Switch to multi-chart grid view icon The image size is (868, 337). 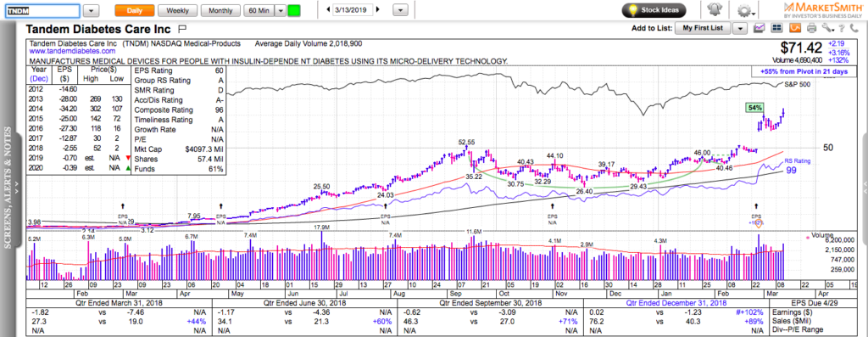tap(776, 28)
